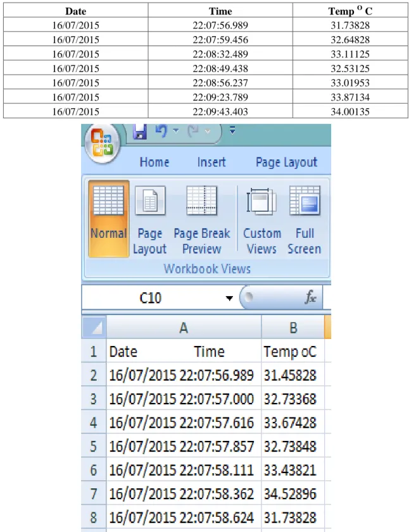Click the Name Box showing C10
This screenshot has width=409, height=532.
[151, 298]
